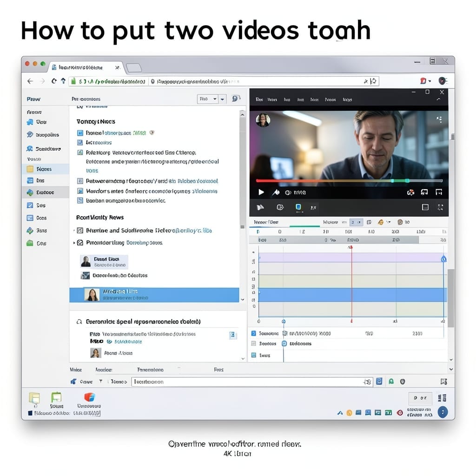Click the video progress bar
The width and height of the screenshot is (476, 476).
tap(349, 181)
